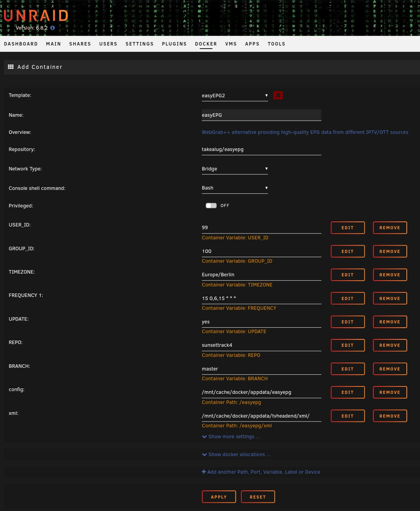Click the version info icon
The width and height of the screenshot is (420, 511).
[52, 28]
